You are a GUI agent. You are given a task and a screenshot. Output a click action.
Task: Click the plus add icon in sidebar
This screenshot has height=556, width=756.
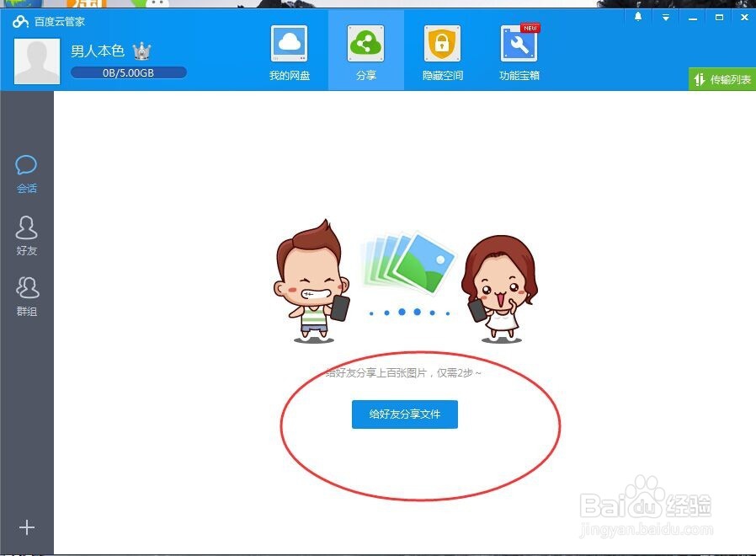point(26,527)
